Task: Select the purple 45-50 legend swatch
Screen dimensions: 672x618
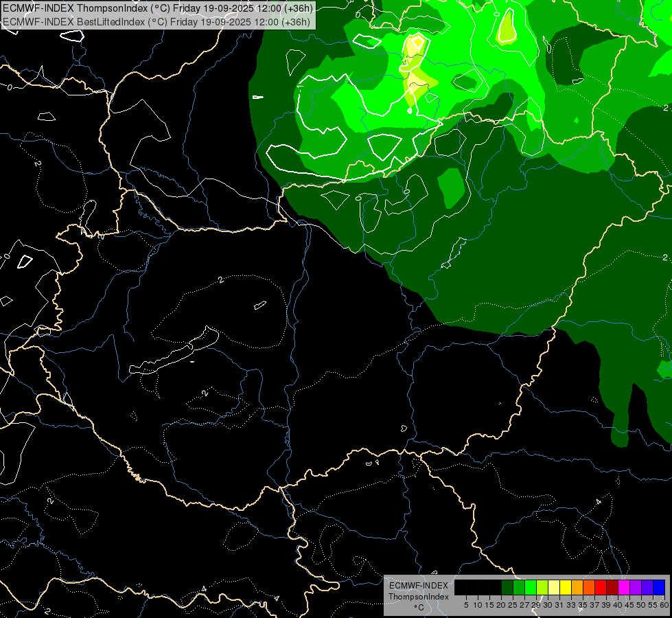Action: (636, 587)
